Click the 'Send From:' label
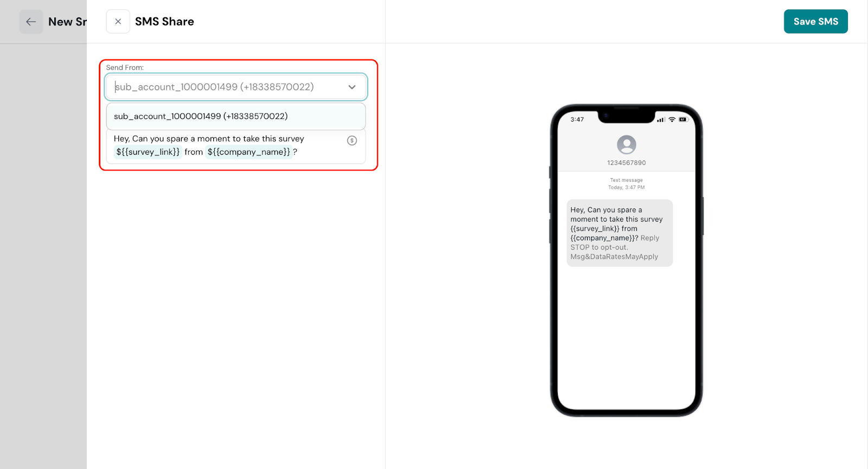Image resolution: width=868 pixels, height=469 pixels. [125, 68]
